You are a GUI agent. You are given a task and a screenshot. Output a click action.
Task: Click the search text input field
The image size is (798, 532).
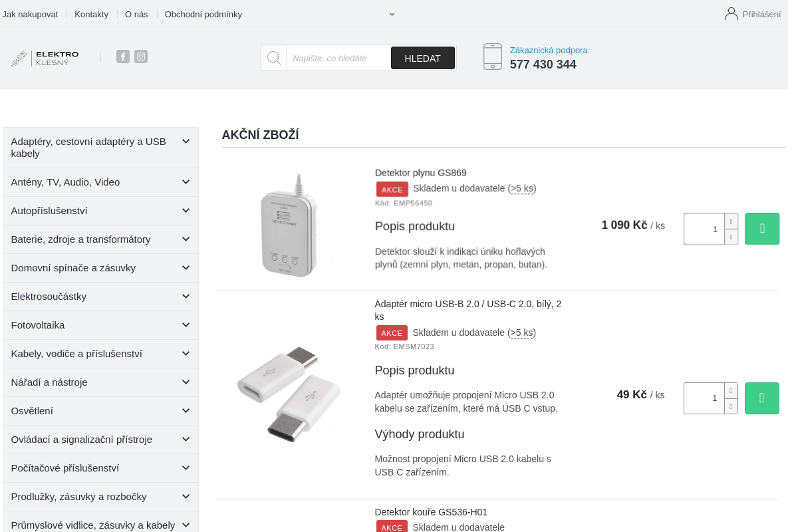(x=338, y=58)
